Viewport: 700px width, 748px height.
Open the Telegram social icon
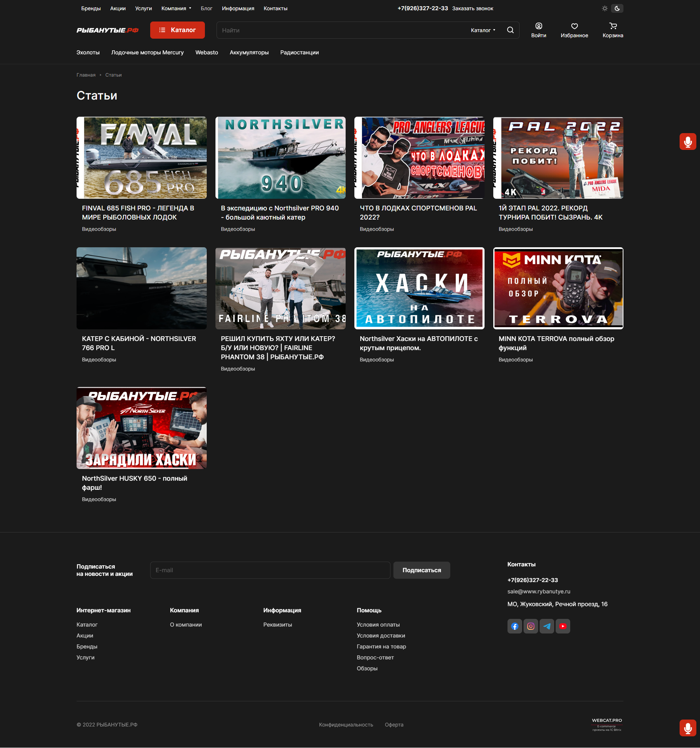(x=547, y=626)
